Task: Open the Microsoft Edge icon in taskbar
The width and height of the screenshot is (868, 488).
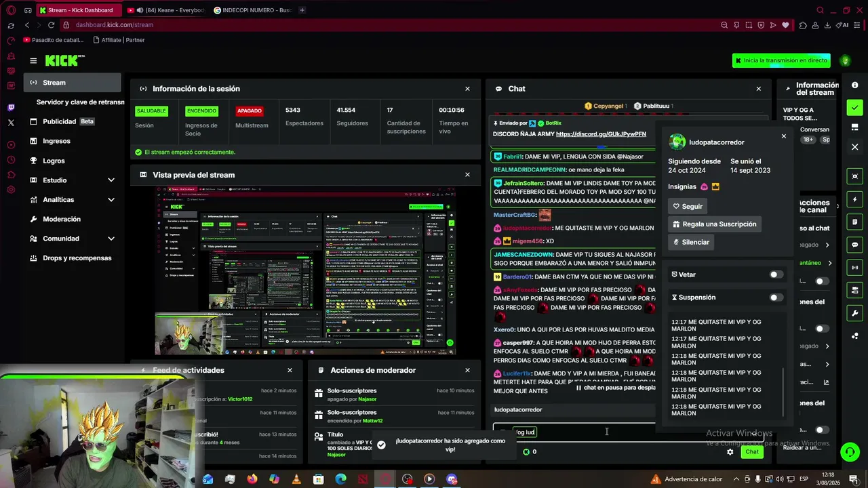Action: pos(340,479)
